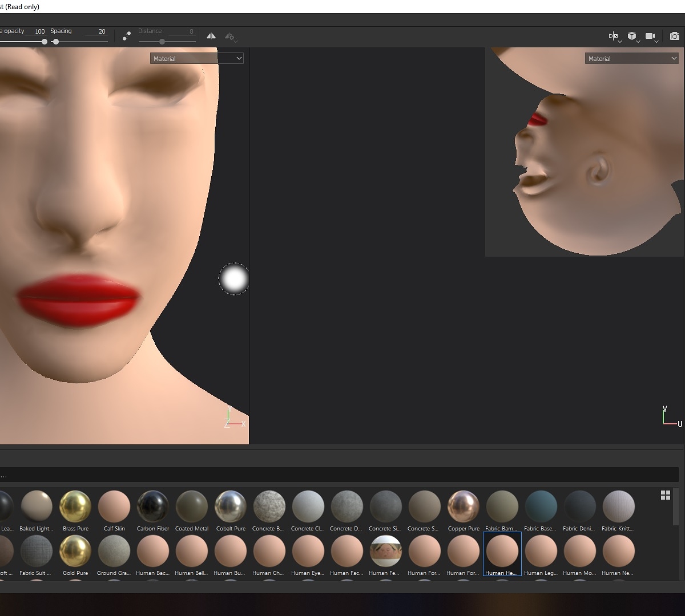Select the Cobalt Pure material
The image size is (685, 616).
[x=231, y=511]
